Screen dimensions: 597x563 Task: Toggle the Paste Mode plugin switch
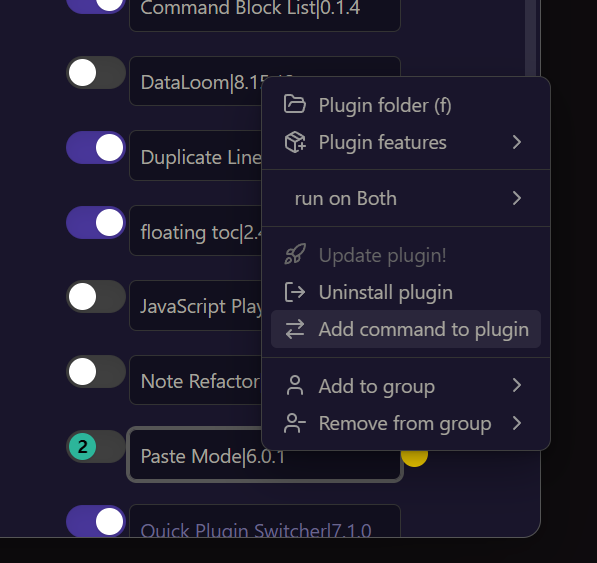pos(96,447)
